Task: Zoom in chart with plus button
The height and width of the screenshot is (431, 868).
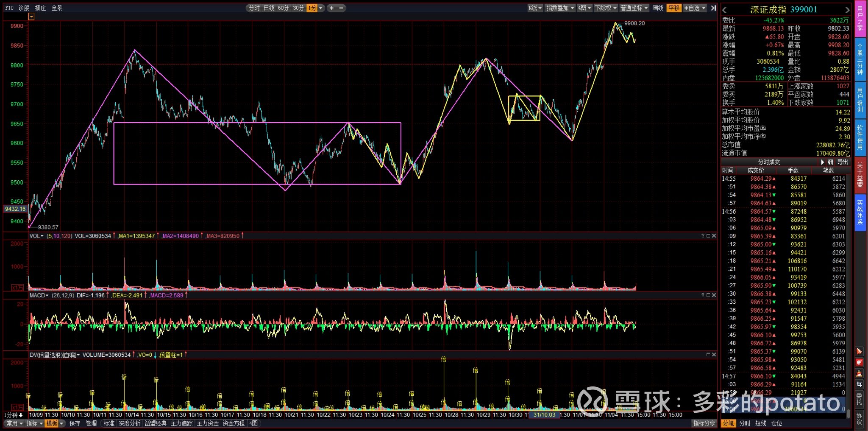Action: pos(331,8)
